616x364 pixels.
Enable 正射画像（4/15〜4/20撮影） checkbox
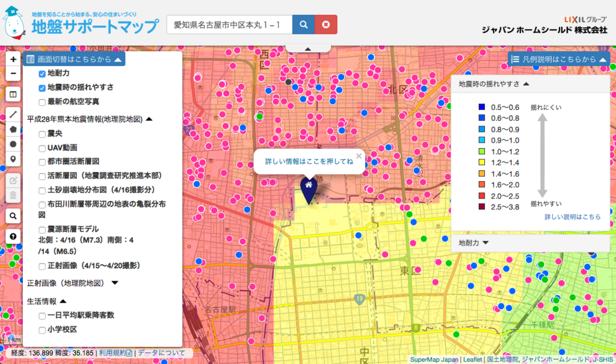click(x=42, y=266)
